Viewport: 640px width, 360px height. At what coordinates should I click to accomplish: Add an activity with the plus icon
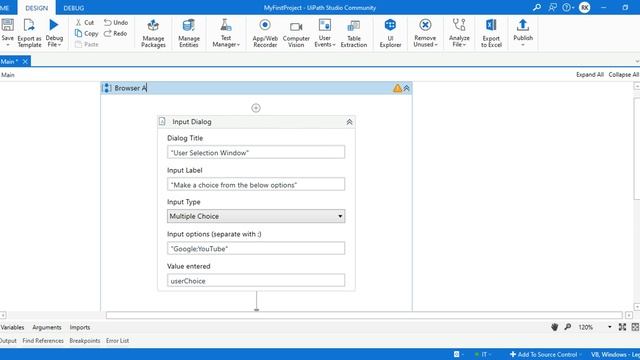click(256, 108)
